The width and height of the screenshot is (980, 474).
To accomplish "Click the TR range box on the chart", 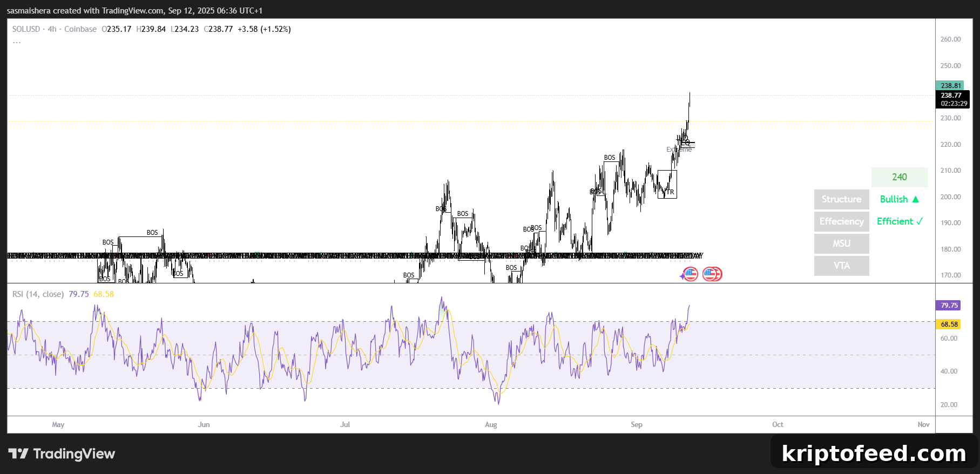I will (667, 184).
